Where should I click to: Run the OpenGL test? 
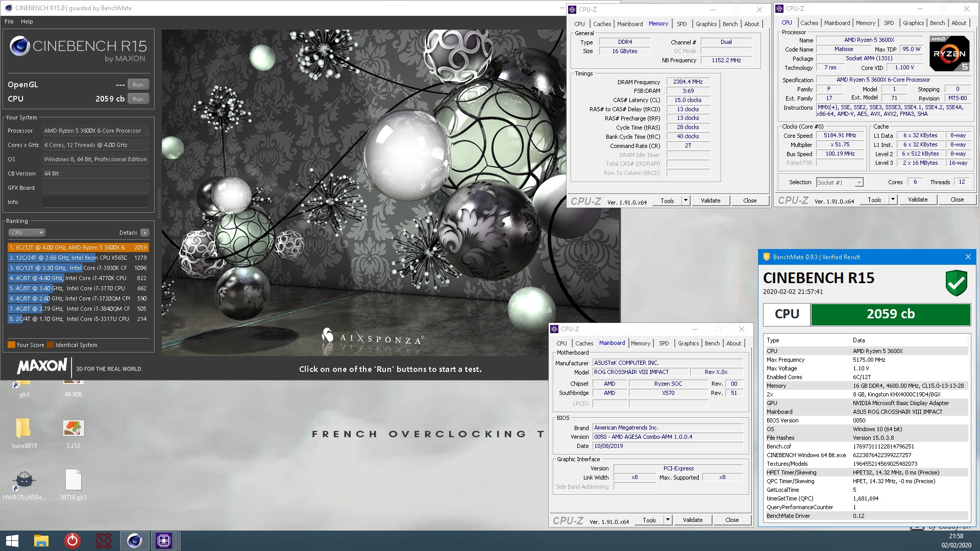(x=138, y=85)
